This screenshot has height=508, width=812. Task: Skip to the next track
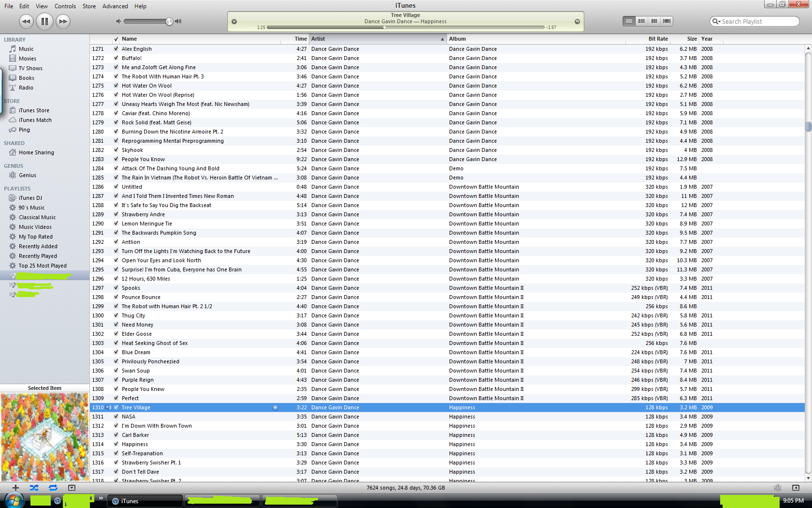tap(63, 21)
